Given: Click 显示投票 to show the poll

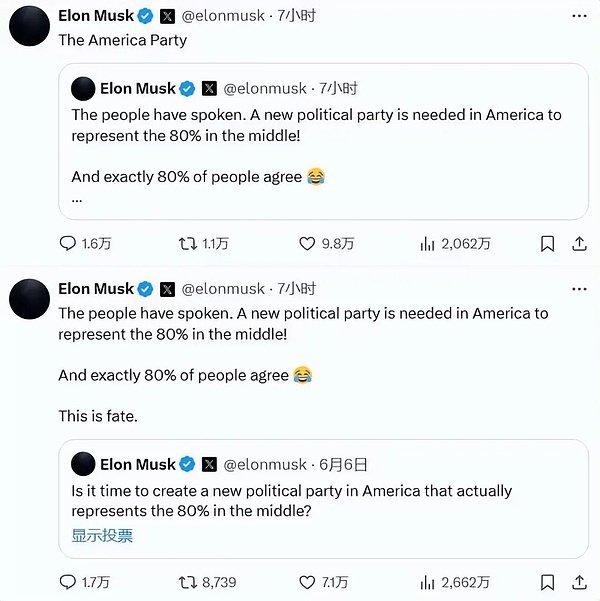Looking at the screenshot, I should (101, 535).
